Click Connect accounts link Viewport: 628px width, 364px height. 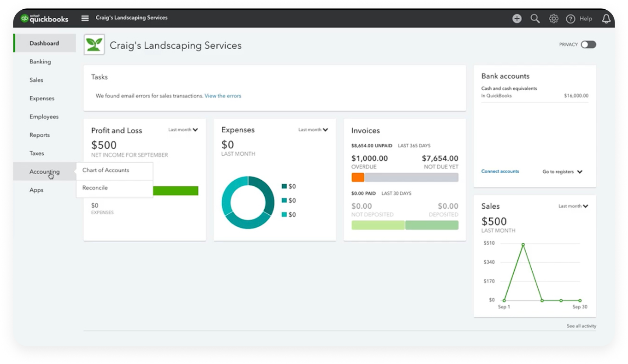pos(500,171)
